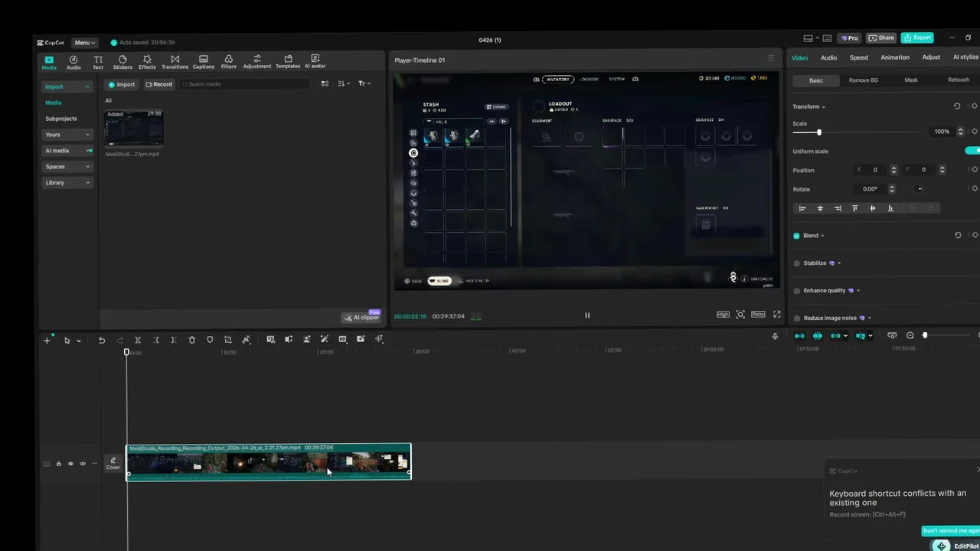Click the Import button
The image size is (980, 551).
pos(122,84)
